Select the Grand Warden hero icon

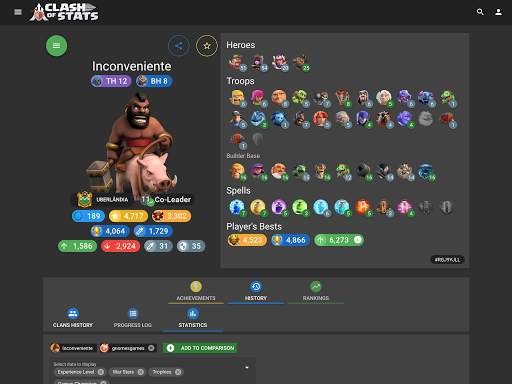click(280, 63)
